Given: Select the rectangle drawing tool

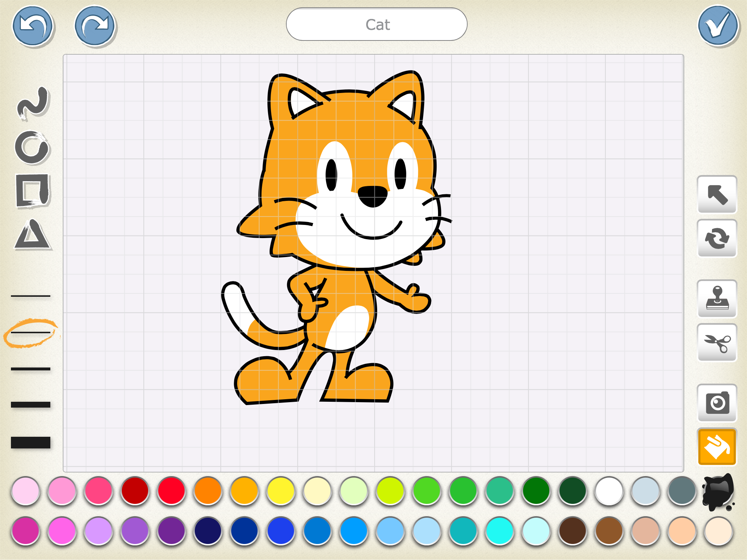Looking at the screenshot, I should [x=33, y=191].
